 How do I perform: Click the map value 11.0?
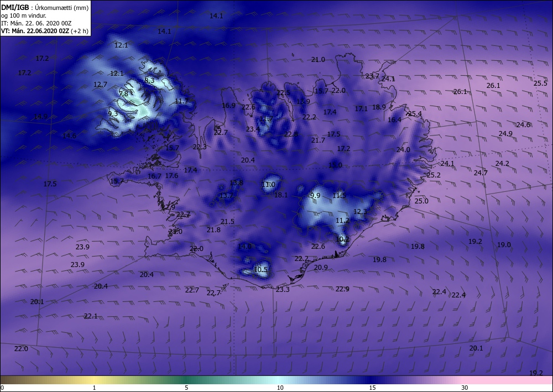pos(268,185)
